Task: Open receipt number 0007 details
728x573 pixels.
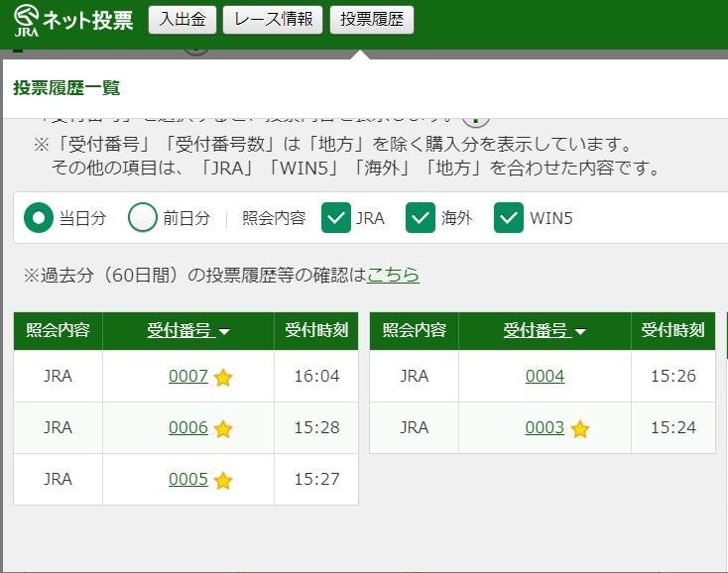Action: (x=188, y=377)
